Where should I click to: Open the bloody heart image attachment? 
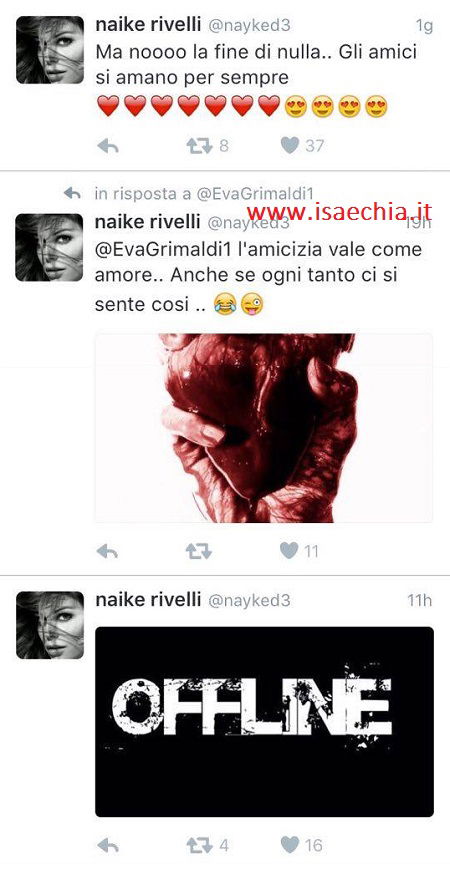[264, 428]
